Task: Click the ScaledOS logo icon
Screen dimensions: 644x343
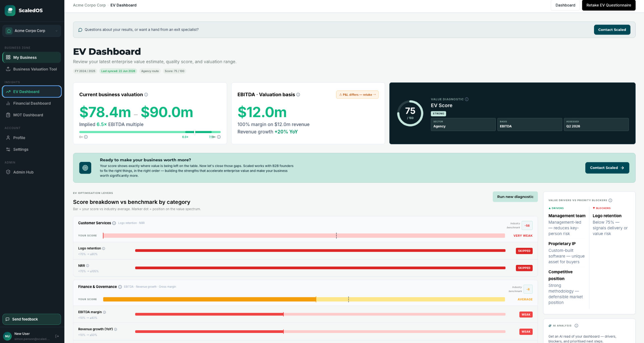Action: [10, 10]
